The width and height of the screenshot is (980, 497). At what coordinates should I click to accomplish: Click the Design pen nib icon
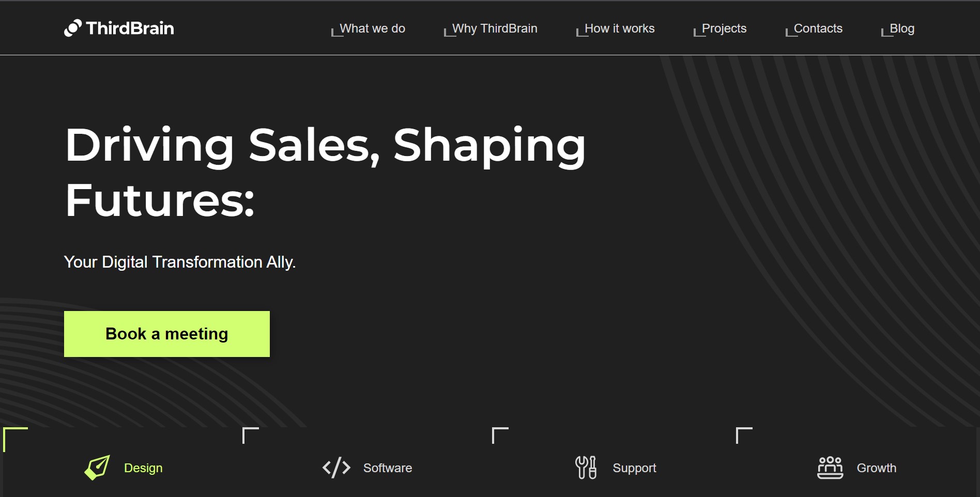click(x=97, y=468)
